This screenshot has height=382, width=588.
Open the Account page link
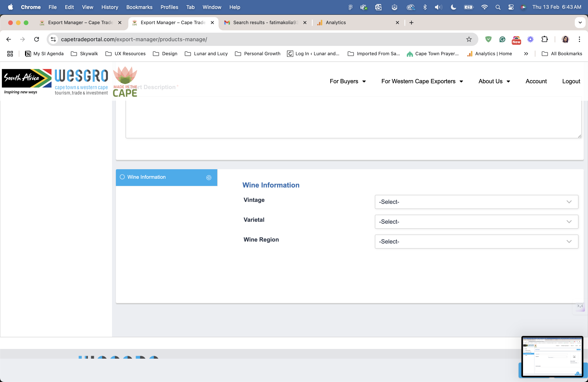pos(536,81)
